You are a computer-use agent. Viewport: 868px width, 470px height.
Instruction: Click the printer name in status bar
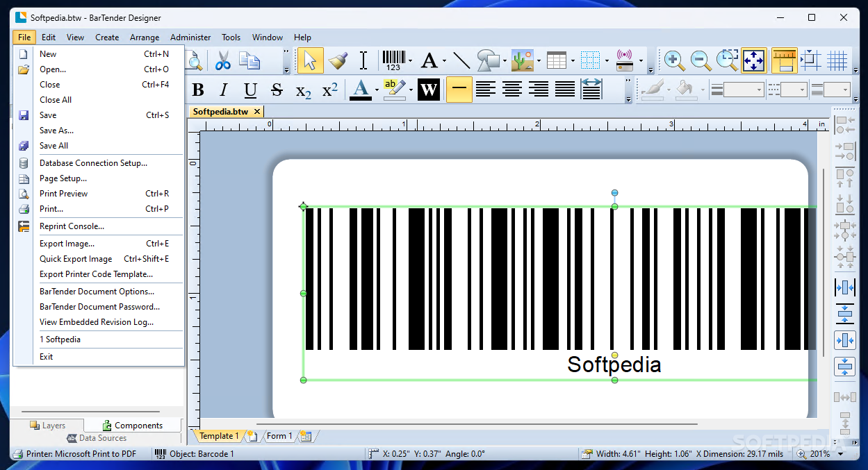[81, 454]
